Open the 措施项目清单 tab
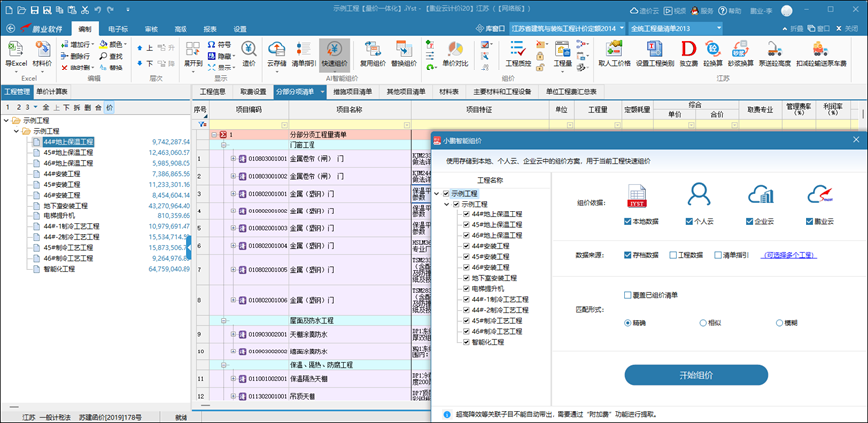The width and height of the screenshot is (868, 423). coord(354,91)
